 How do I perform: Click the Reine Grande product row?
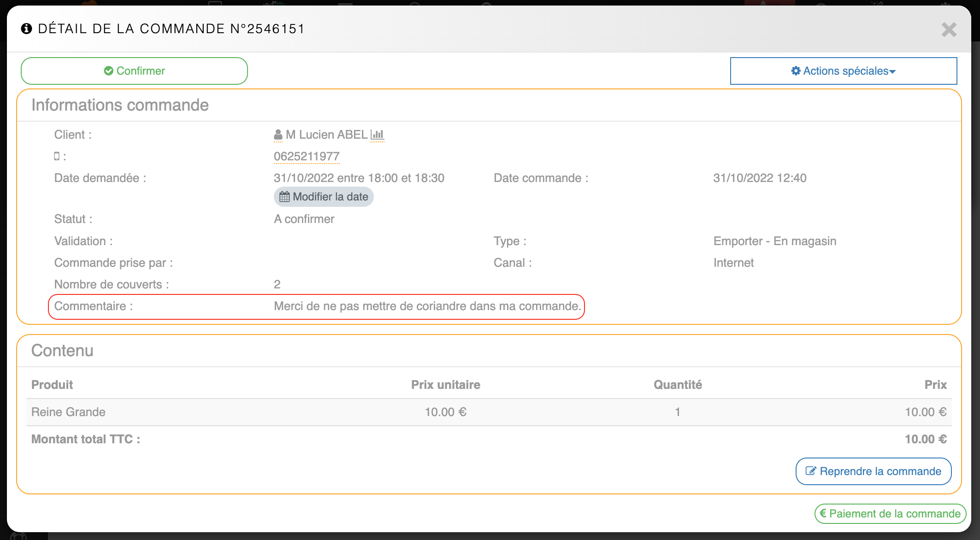(68, 412)
